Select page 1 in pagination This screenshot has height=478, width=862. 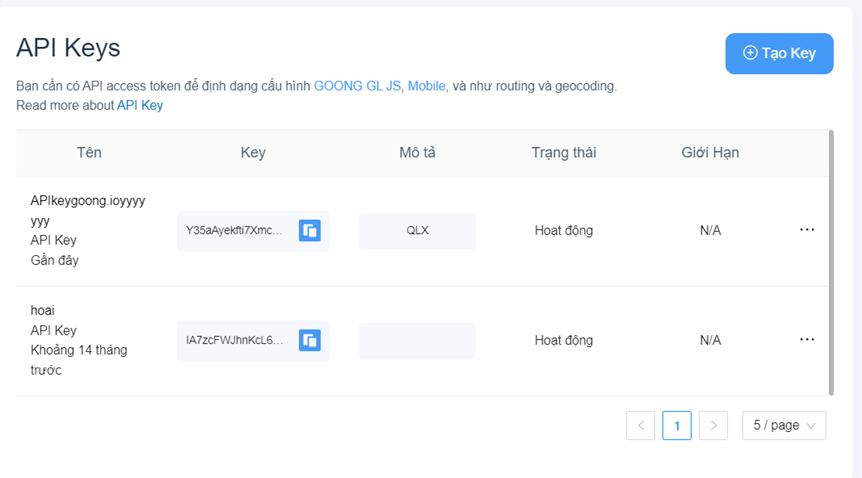(677, 426)
